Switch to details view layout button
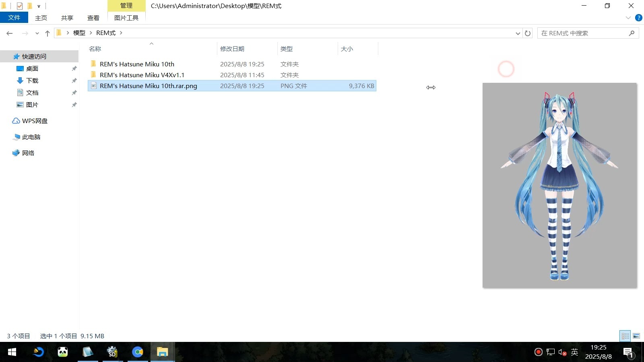This screenshot has width=644, height=362. click(625, 336)
